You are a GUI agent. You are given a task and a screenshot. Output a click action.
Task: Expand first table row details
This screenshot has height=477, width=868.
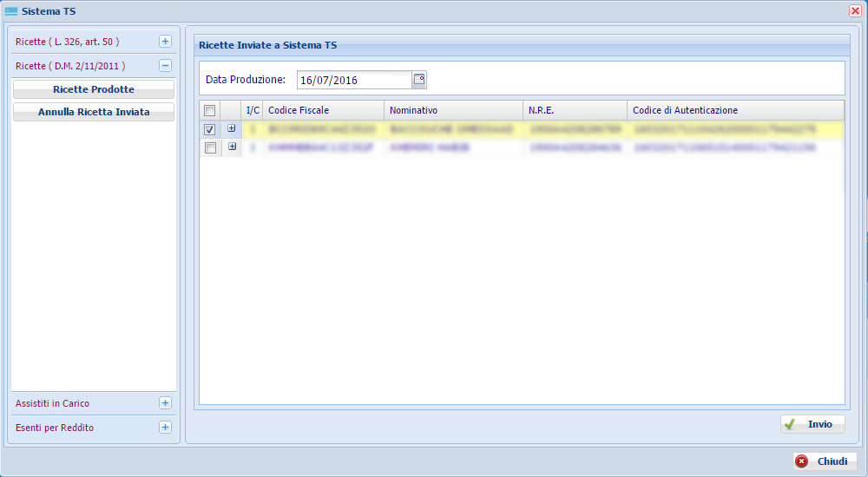click(231, 129)
